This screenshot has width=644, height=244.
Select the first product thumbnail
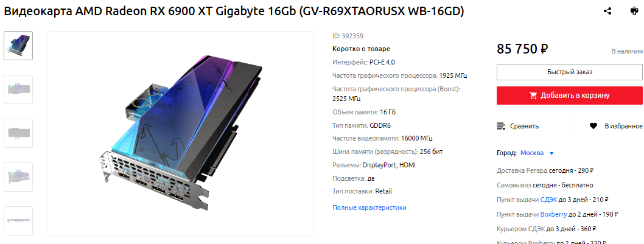pos(18,46)
